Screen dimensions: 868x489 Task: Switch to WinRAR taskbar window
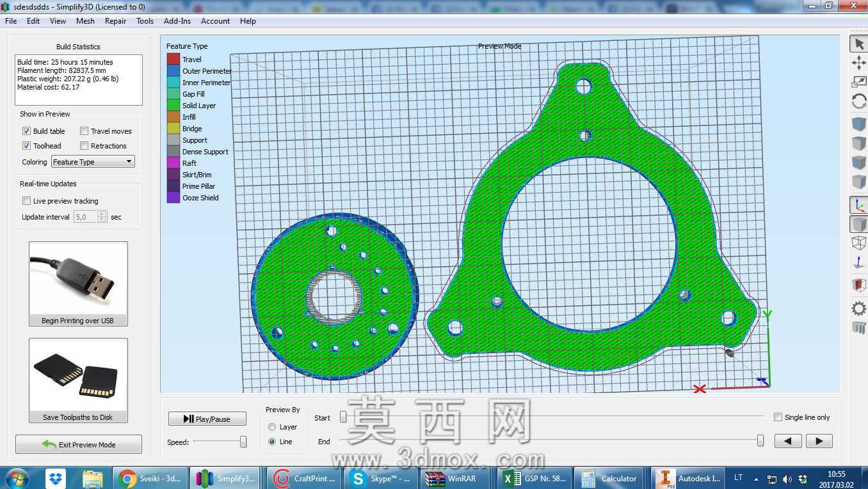click(457, 478)
